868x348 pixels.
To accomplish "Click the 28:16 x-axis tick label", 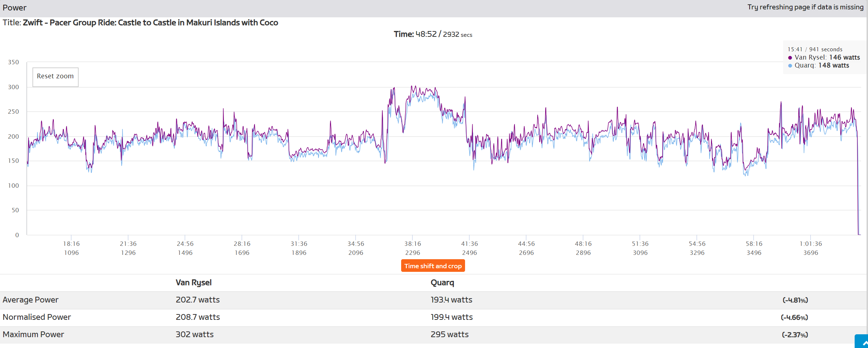I will (x=242, y=244).
